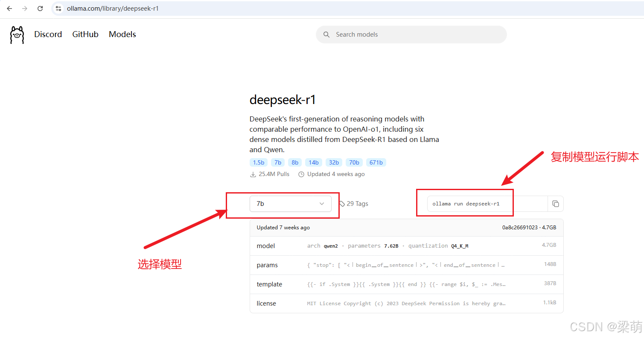
Task: Open the GitHub link
Action: 85,35
